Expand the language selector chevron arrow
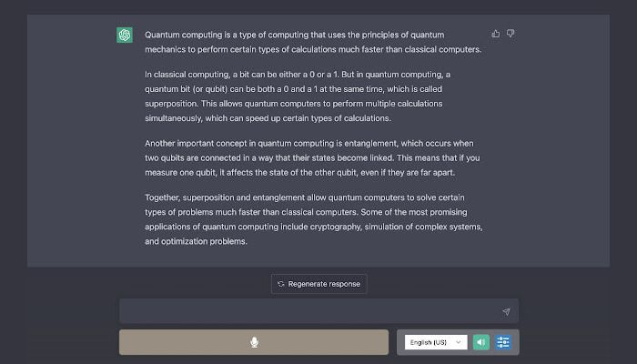This screenshot has width=637, height=364. pyautogui.click(x=458, y=342)
